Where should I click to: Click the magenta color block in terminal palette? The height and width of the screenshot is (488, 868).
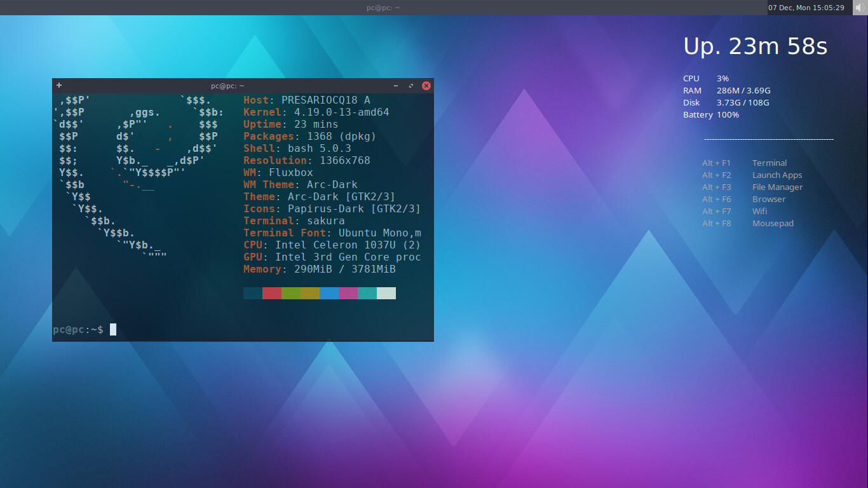pyautogui.click(x=348, y=293)
